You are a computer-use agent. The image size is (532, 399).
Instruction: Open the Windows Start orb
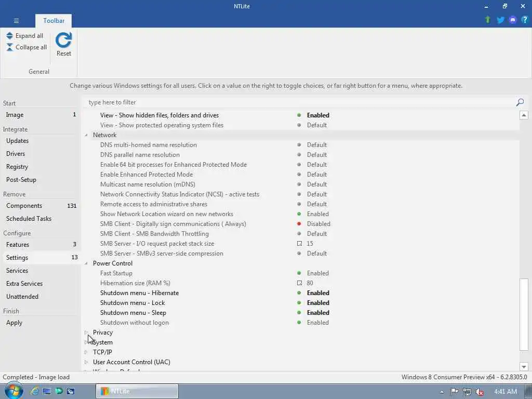pos(14,391)
